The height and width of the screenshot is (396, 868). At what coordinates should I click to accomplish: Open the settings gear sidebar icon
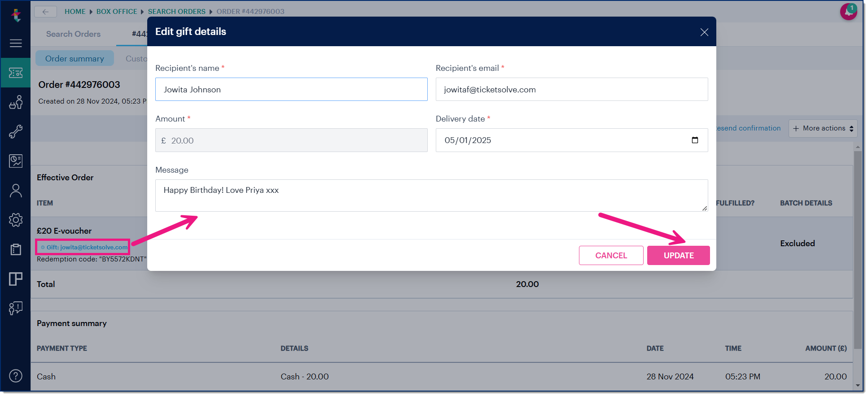point(16,220)
